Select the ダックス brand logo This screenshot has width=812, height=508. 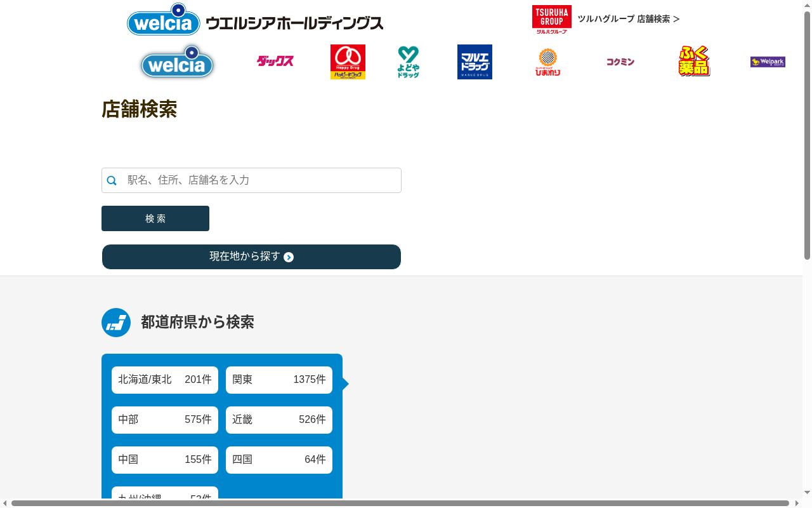tap(275, 61)
